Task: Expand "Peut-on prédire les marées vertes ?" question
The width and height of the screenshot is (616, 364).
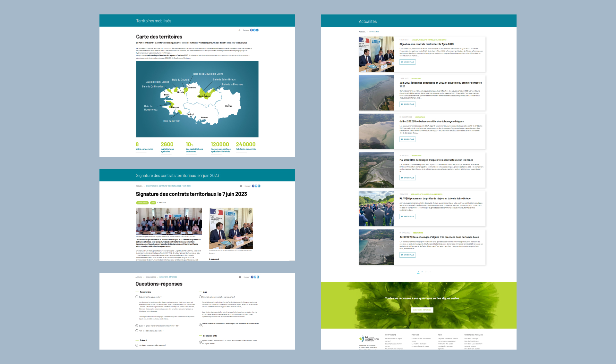Action: pos(137,331)
